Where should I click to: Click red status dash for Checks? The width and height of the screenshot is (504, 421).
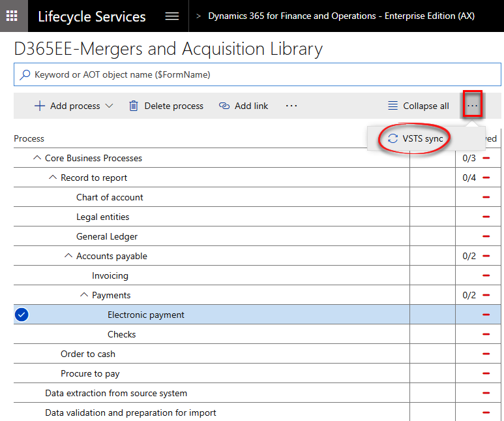coord(486,334)
